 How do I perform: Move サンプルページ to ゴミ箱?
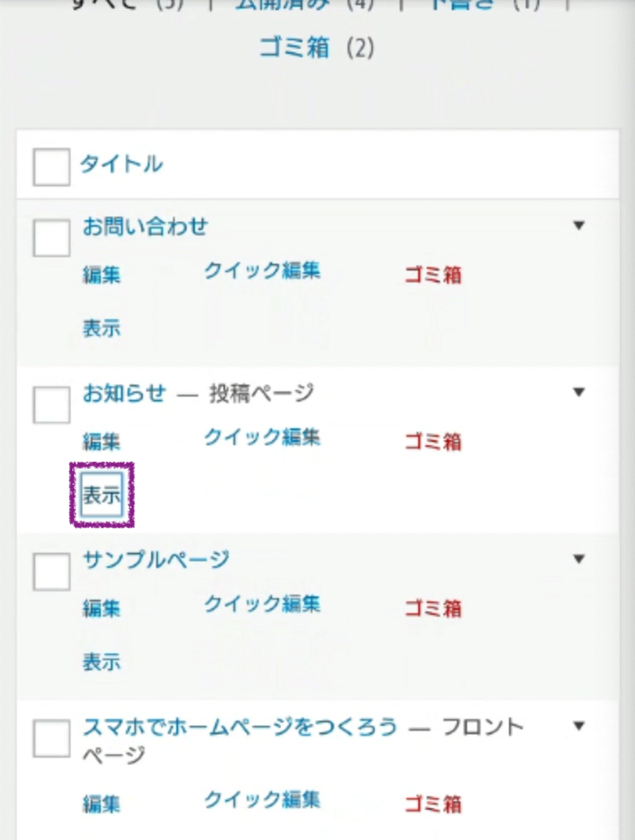point(433,608)
